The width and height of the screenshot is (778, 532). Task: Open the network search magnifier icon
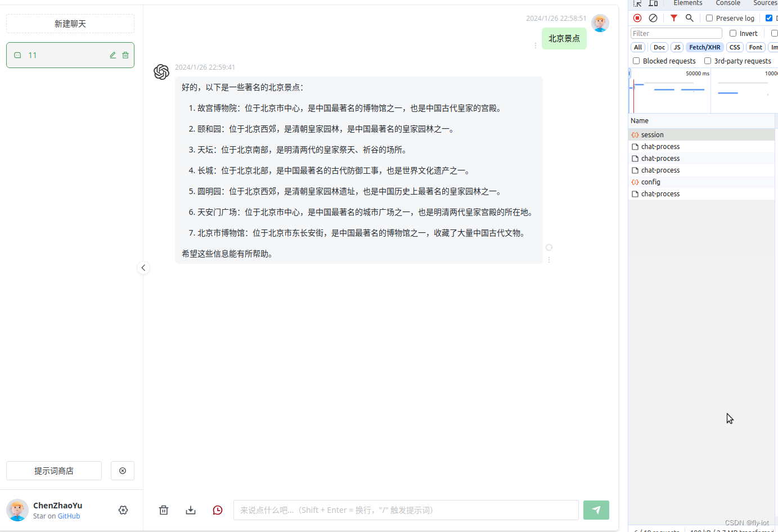point(690,18)
